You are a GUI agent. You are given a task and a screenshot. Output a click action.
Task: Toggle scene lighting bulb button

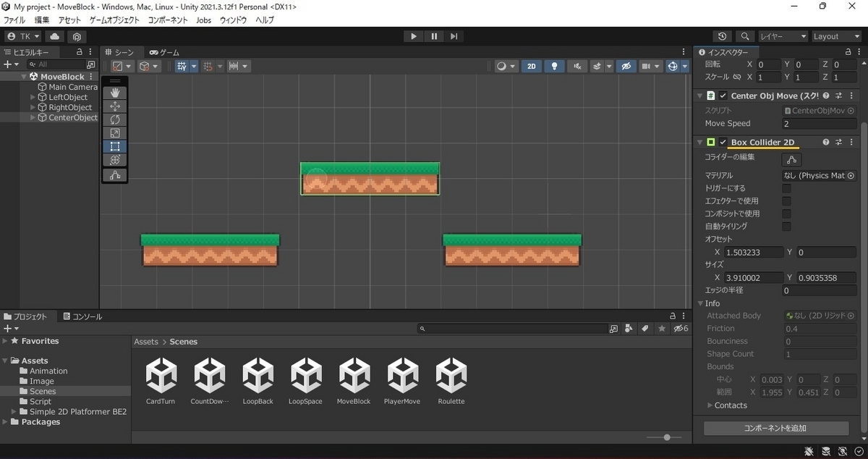coord(555,66)
